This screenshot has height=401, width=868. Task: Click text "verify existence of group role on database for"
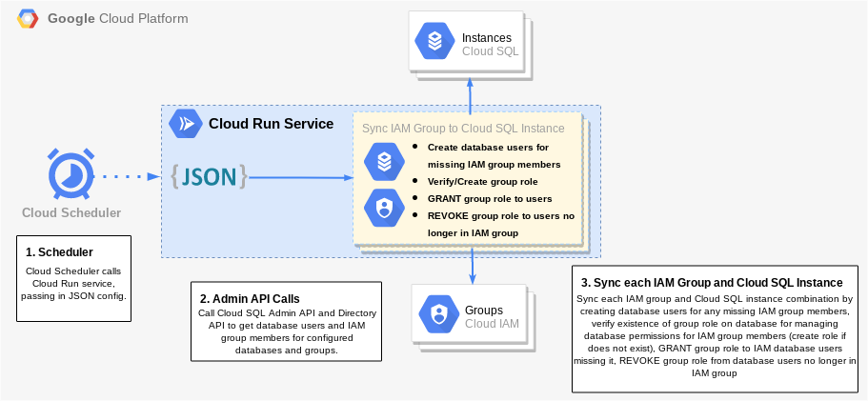click(x=714, y=323)
